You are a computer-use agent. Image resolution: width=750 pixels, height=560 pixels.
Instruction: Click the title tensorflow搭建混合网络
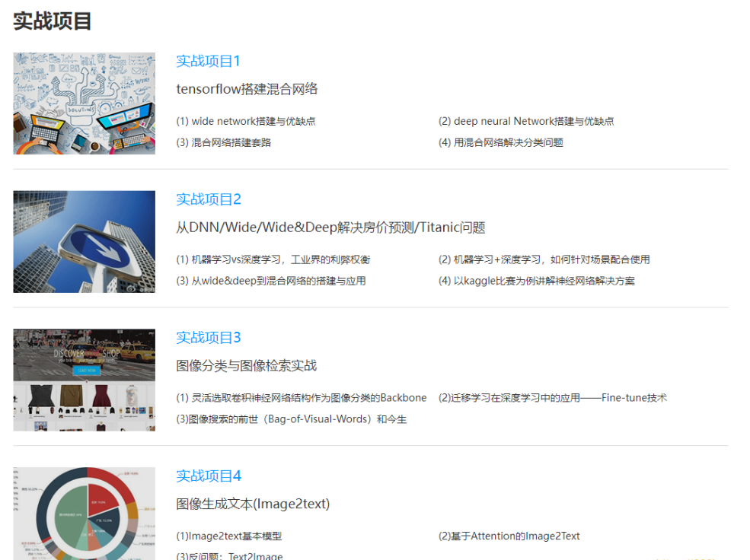tap(247, 89)
